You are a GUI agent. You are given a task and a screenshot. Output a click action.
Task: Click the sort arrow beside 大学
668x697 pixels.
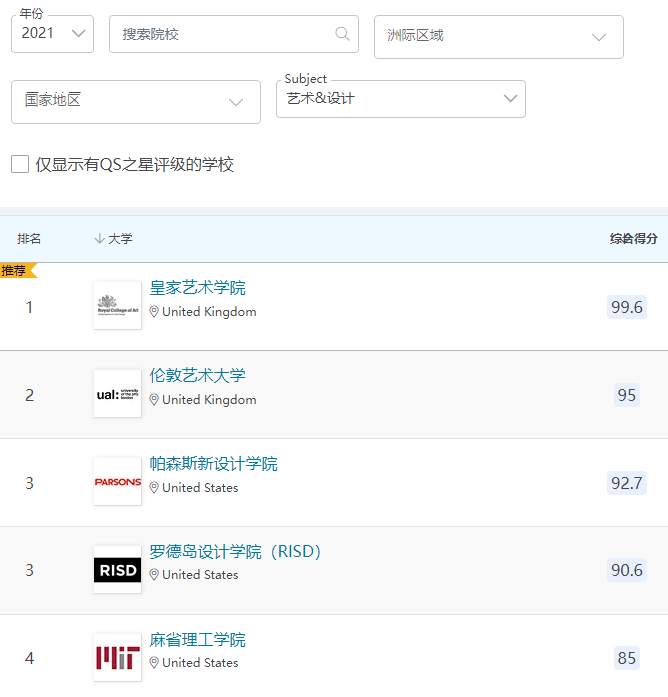tap(99, 239)
